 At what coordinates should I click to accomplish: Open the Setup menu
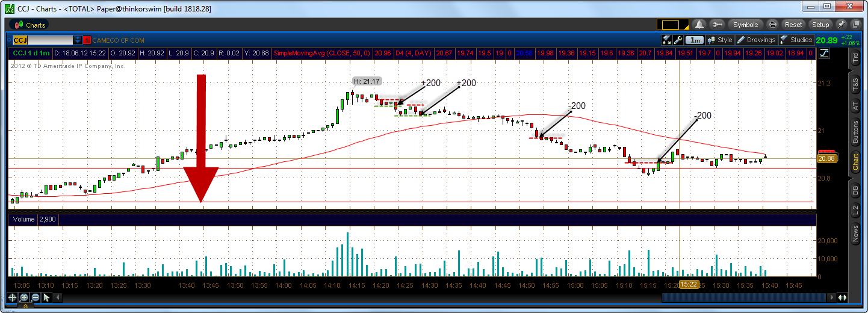point(820,25)
